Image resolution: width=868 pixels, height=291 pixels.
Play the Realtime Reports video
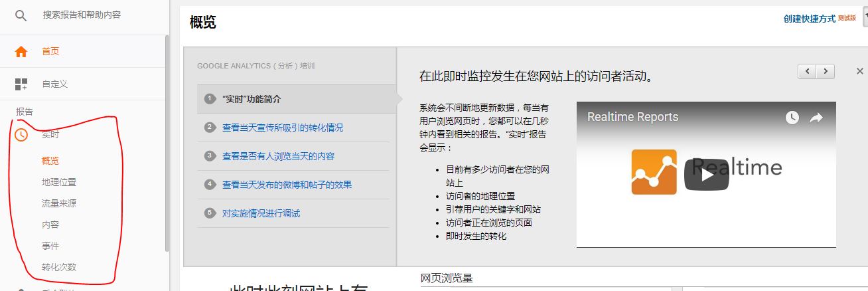click(x=706, y=174)
